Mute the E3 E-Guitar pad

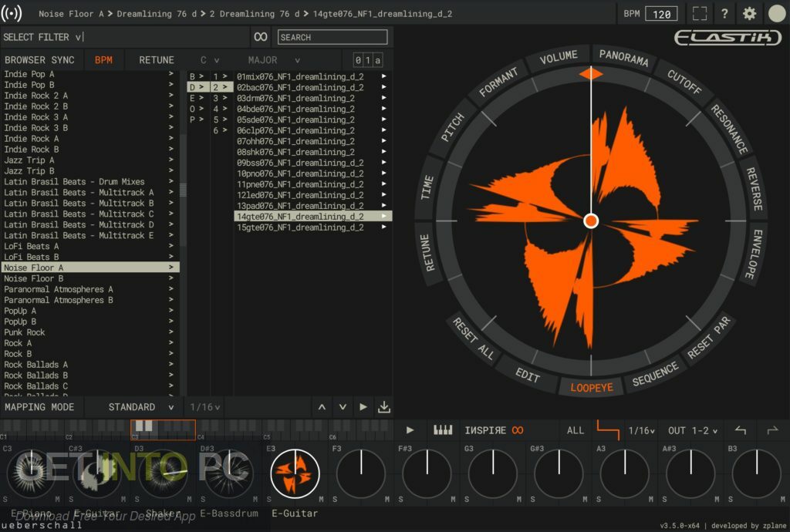tap(321, 500)
